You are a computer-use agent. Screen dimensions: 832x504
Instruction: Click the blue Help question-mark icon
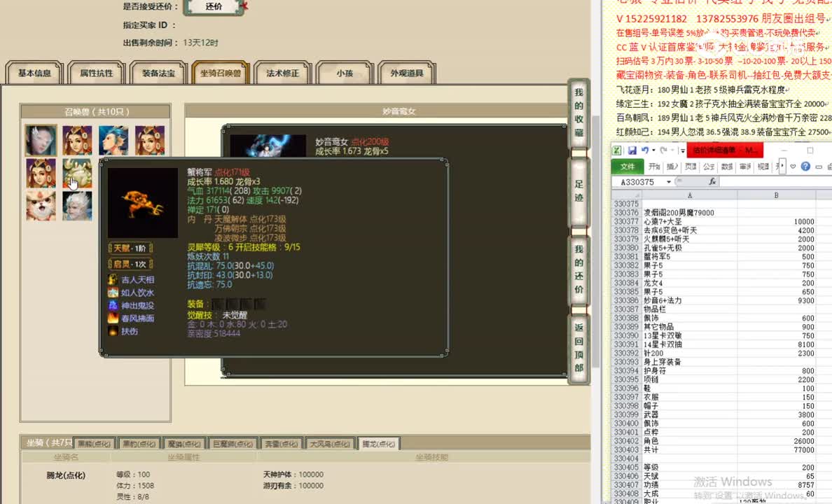[805, 166]
